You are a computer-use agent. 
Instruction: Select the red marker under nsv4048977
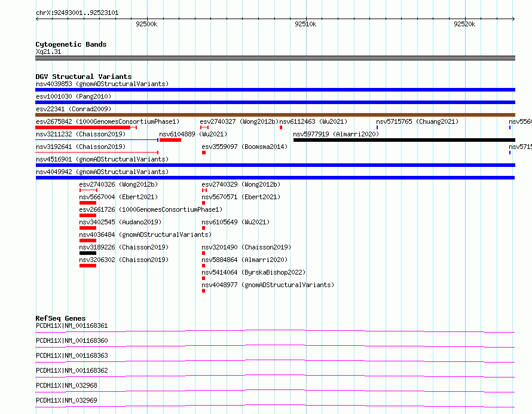pyautogui.click(x=204, y=291)
